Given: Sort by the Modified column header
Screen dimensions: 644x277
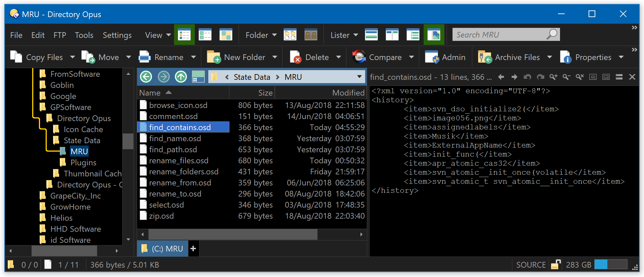Looking at the screenshot, I should click(320, 93).
